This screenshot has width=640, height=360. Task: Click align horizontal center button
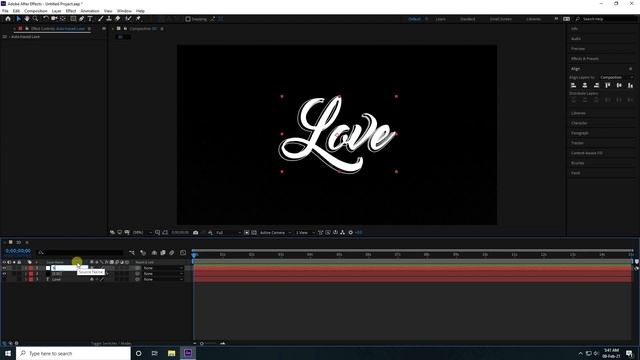point(585,85)
